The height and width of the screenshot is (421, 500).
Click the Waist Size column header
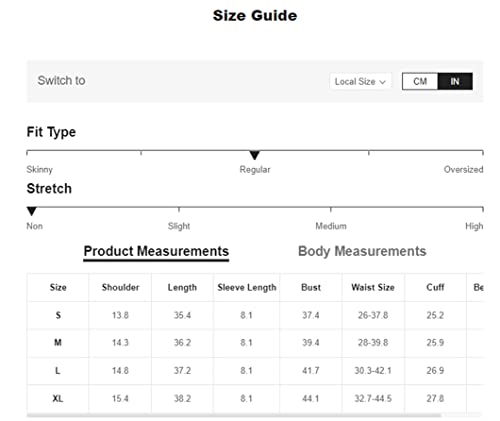[x=373, y=287]
